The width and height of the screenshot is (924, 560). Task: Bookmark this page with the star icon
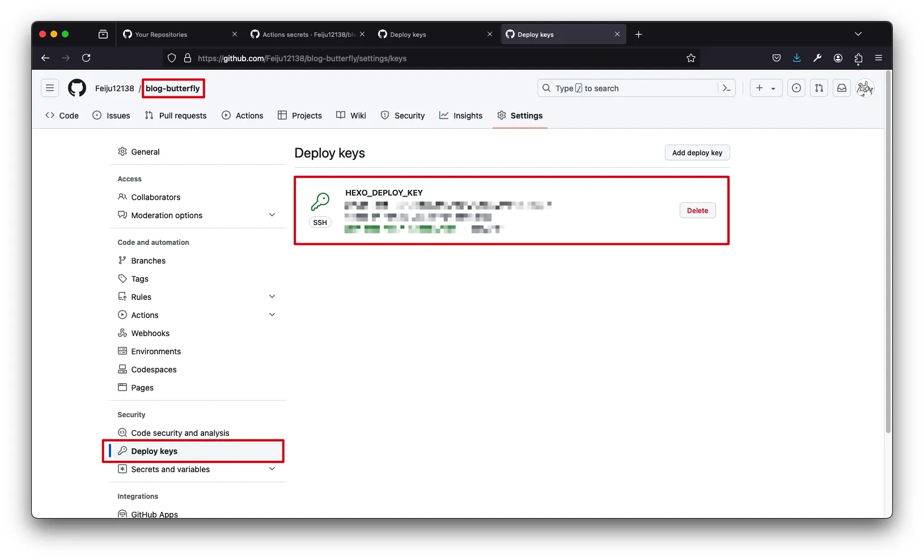(x=690, y=58)
